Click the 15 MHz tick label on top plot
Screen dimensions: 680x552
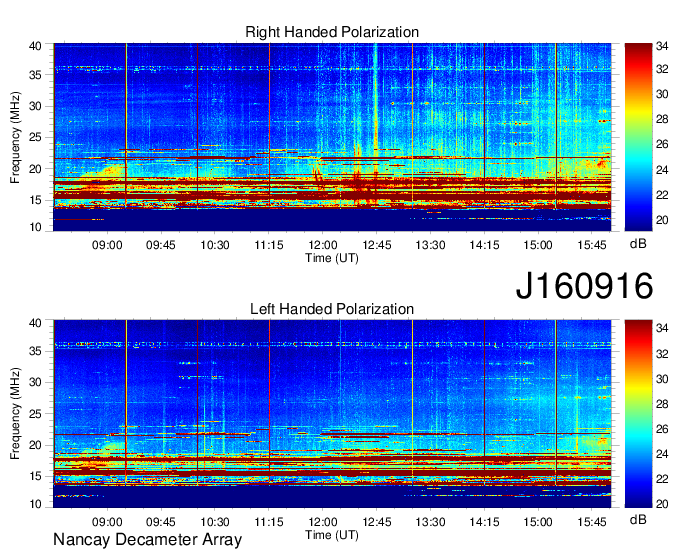[x=35, y=200]
